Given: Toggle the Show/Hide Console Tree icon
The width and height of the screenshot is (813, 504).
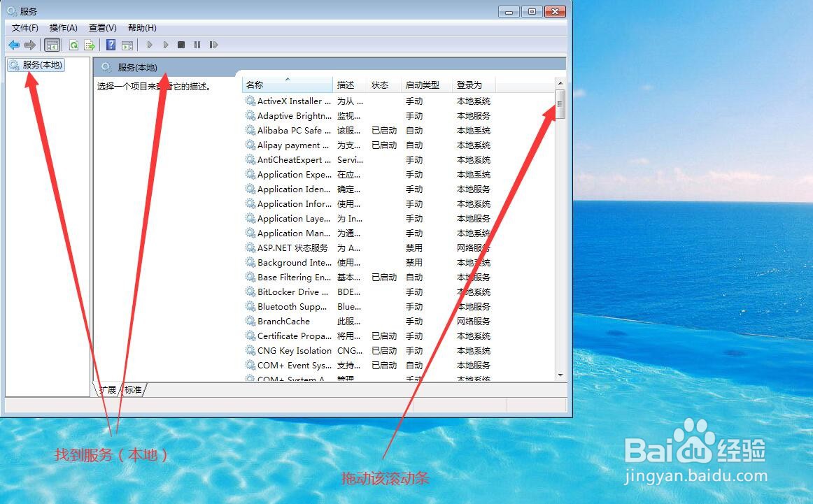Looking at the screenshot, I should [52, 45].
